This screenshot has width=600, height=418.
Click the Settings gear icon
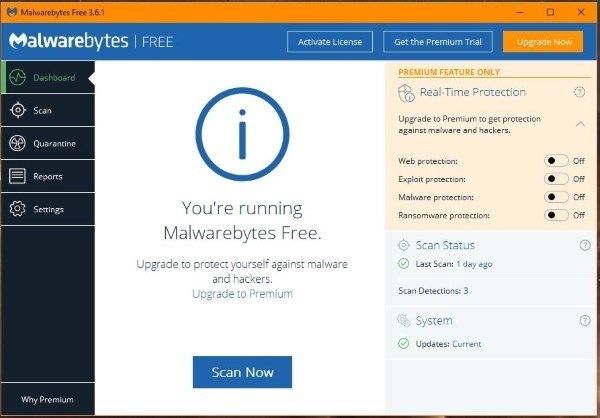pyautogui.click(x=17, y=209)
